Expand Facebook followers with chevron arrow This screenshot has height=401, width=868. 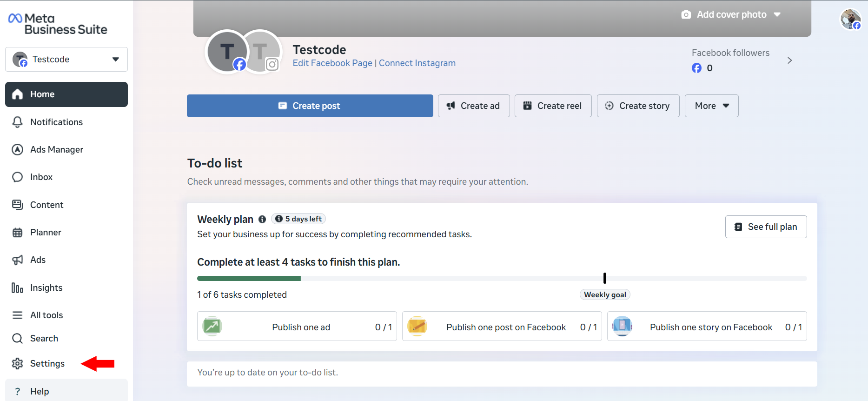pos(789,60)
